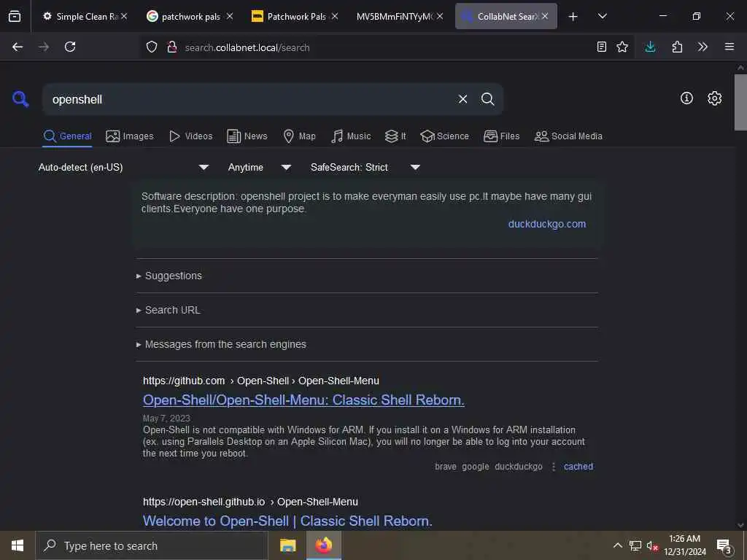Select the Videos search category
The image size is (747, 560).
(190, 136)
